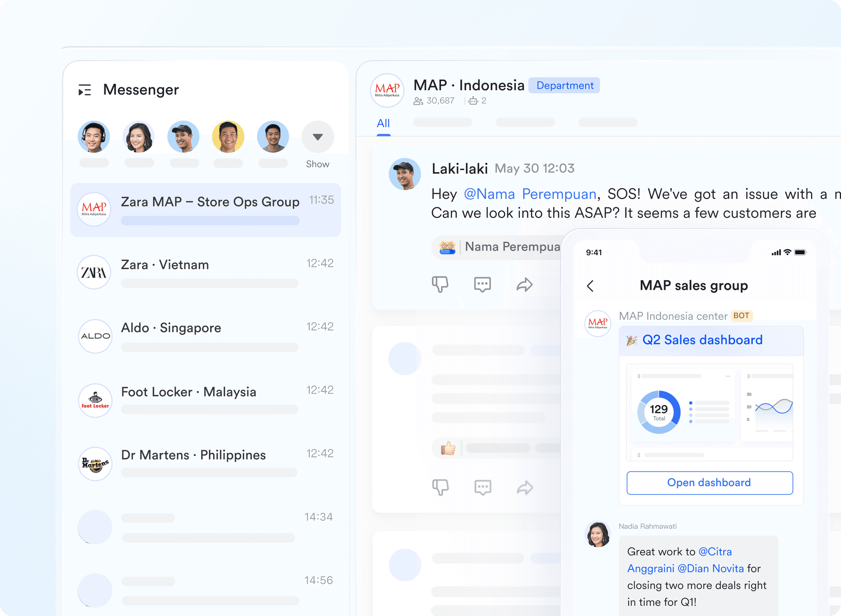Click the emoji reaction by Nama Perempuan

(447, 247)
